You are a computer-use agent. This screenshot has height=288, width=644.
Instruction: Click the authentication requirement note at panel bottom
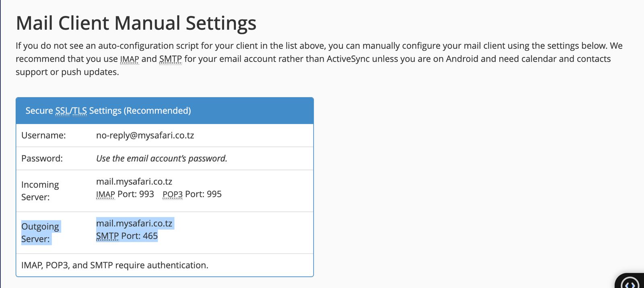[x=115, y=265]
